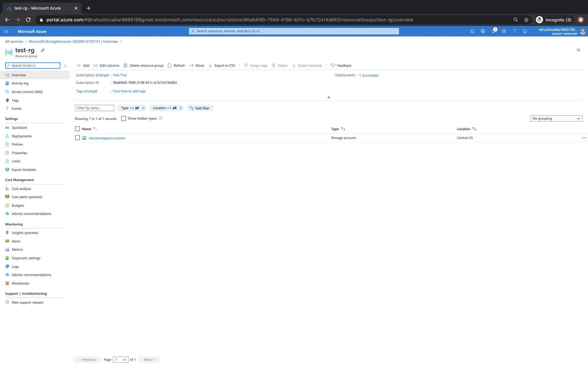This screenshot has height=368, width=588.
Task: Open the Azure Cloud Shell icon
Action: [472, 31]
